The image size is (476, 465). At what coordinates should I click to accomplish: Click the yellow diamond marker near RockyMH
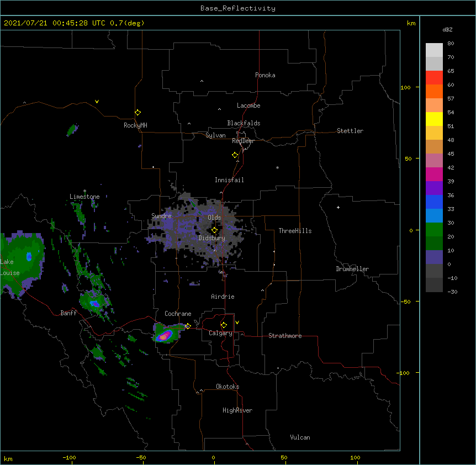[138, 113]
